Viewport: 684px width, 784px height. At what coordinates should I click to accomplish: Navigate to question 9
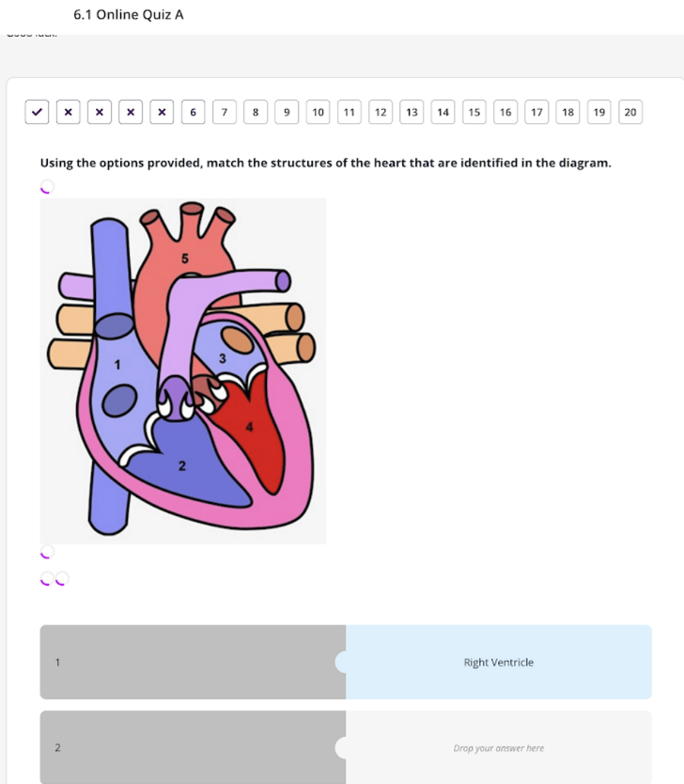point(287,112)
